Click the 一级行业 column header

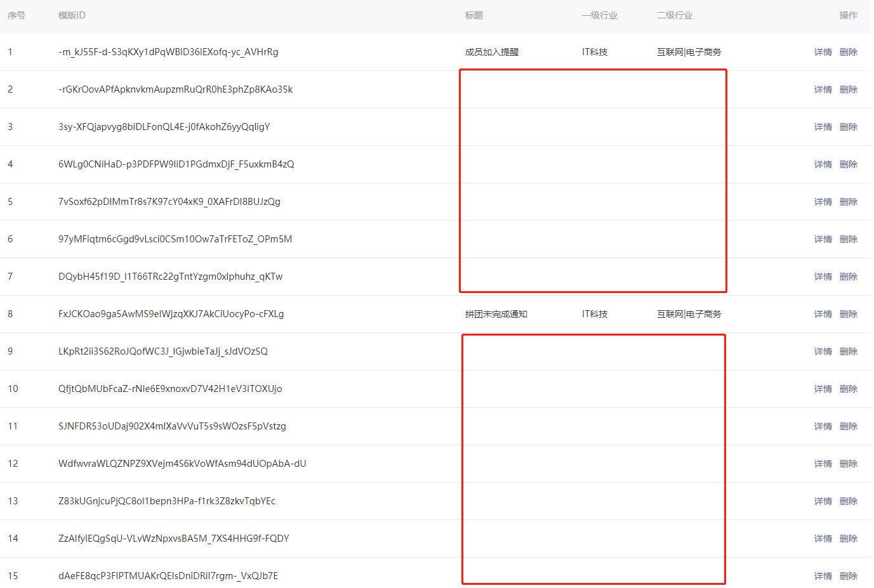click(600, 15)
